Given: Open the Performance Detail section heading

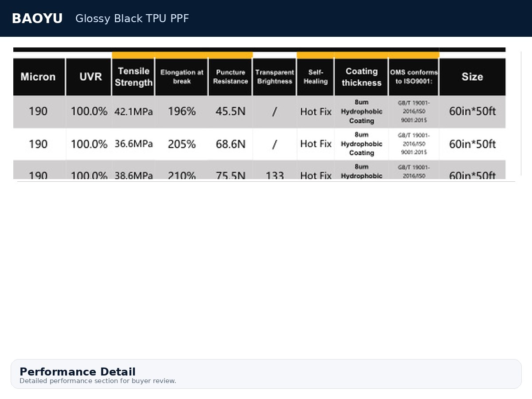Looking at the screenshot, I should [78, 372].
